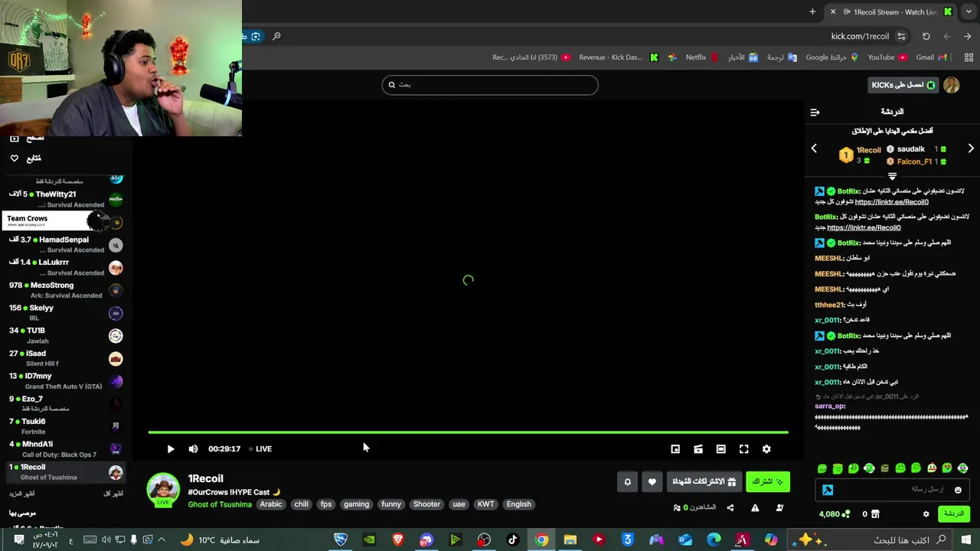Open Chrome from Windows taskbar

[x=541, y=540]
